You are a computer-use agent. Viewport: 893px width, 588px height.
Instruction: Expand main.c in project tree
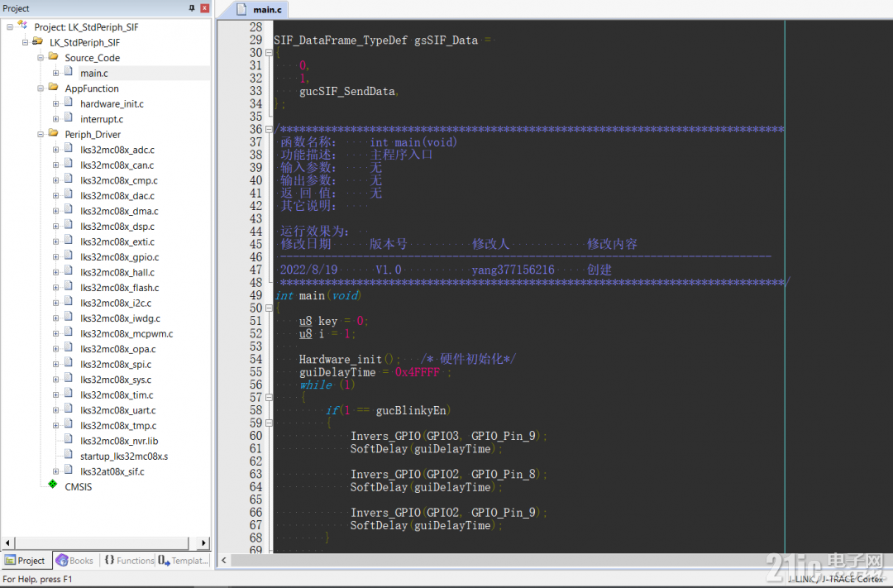click(56, 73)
